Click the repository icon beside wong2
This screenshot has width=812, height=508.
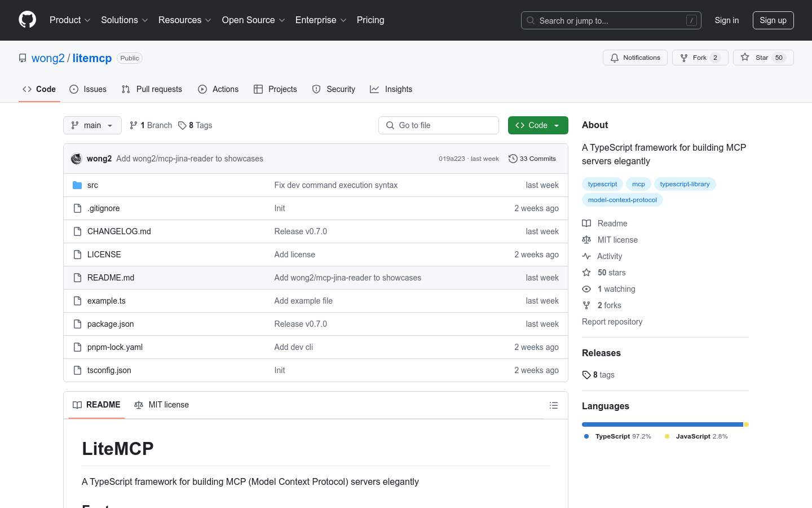coord(23,58)
